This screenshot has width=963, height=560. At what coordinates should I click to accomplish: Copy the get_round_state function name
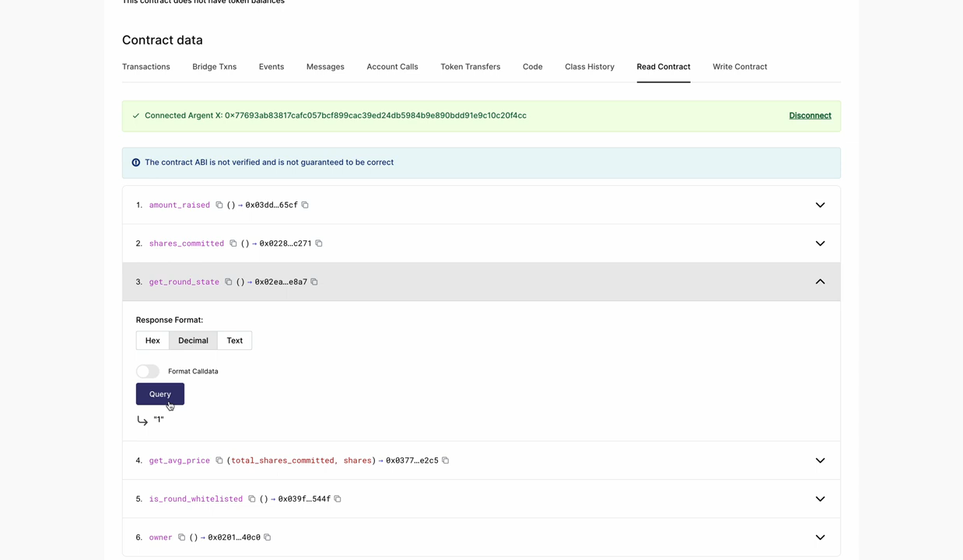coord(229,282)
